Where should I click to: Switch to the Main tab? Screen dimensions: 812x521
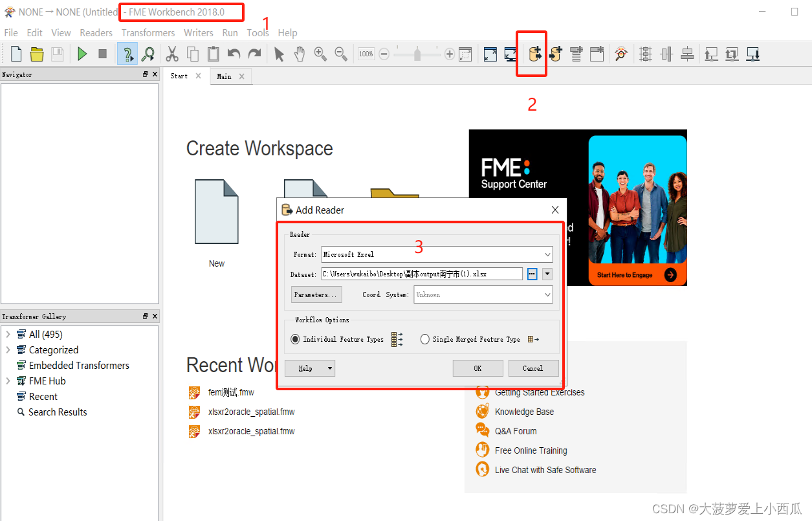pyautogui.click(x=225, y=76)
